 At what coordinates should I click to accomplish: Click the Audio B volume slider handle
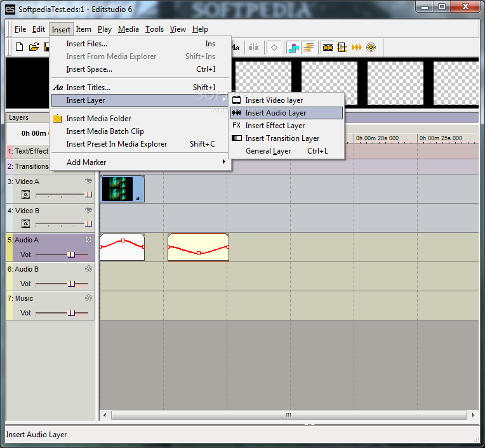[x=72, y=284]
